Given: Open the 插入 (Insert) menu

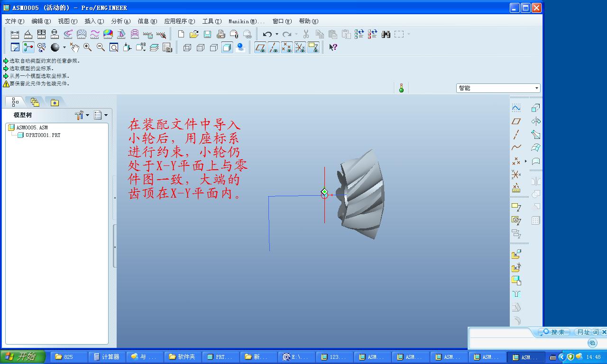Looking at the screenshot, I should pos(94,21).
